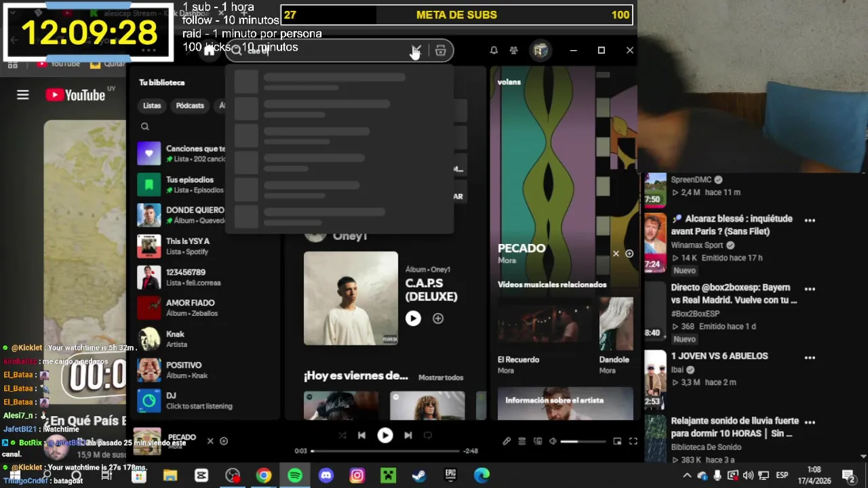
Task: Open ¡Hoy es viernes de... section heading
Action: [356, 376]
